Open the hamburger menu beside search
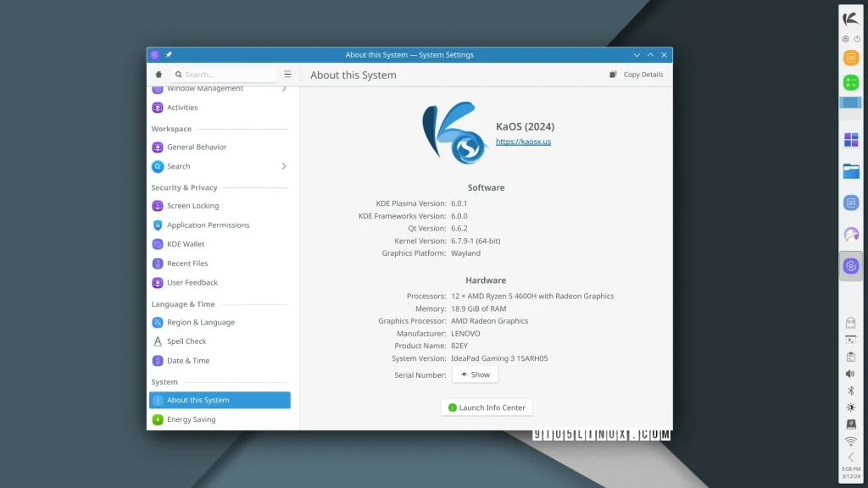This screenshot has width=868, height=488. pos(287,75)
